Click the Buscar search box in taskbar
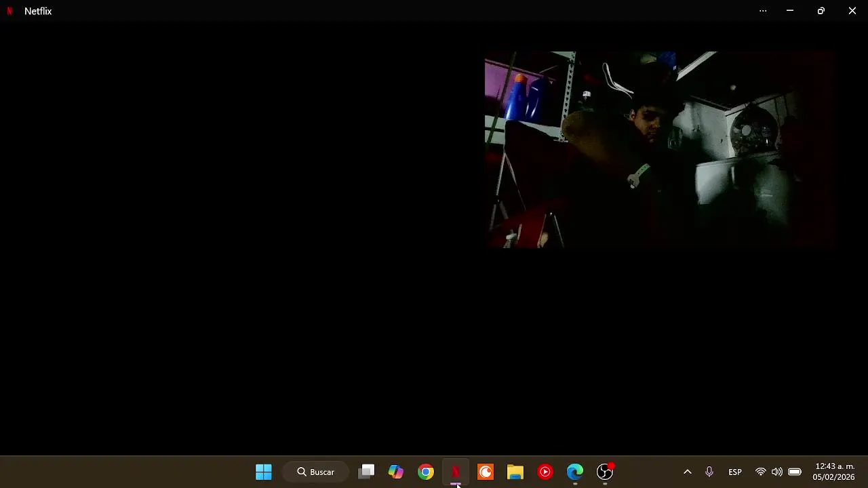The width and height of the screenshot is (868, 488). pos(316,472)
